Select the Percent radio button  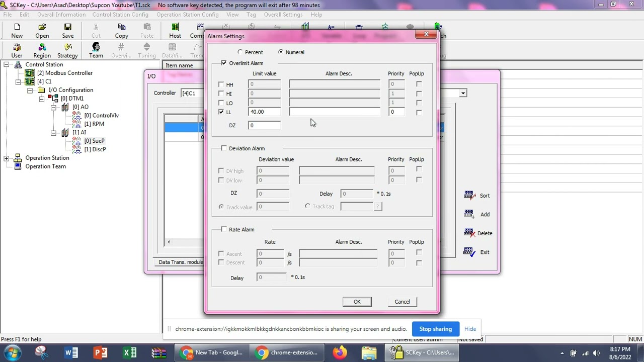240,52
